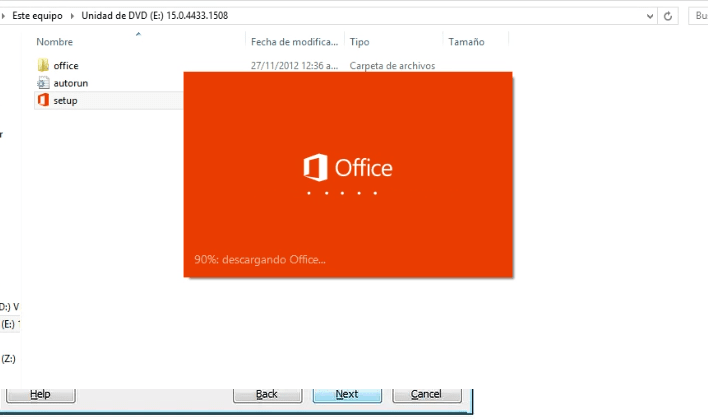708x419 pixels.
Task: Select the 'autorun' file name
Action: (x=71, y=83)
